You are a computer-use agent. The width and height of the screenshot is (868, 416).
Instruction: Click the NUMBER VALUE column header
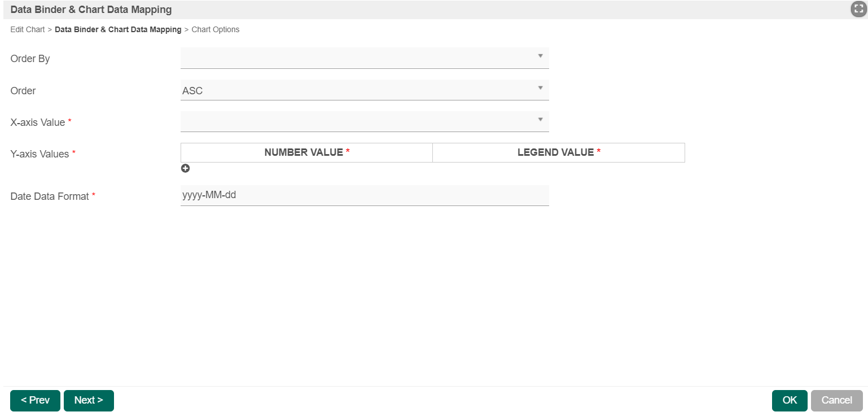coord(306,152)
